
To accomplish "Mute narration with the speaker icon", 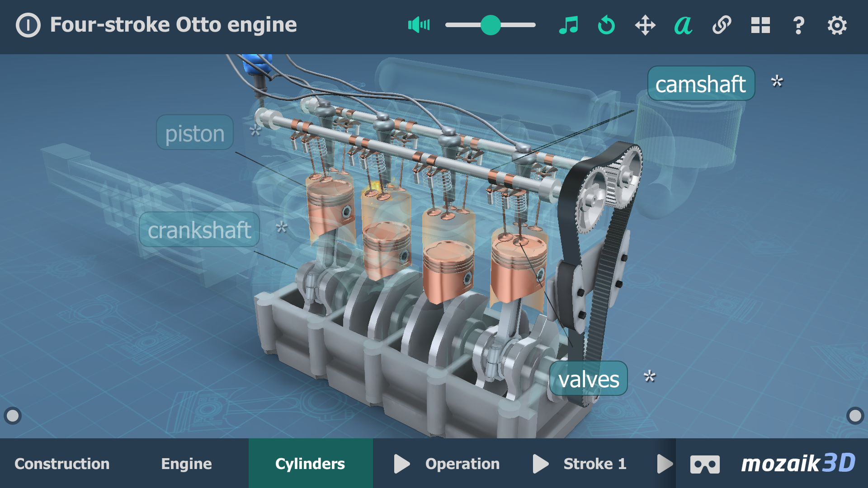I will (x=419, y=25).
